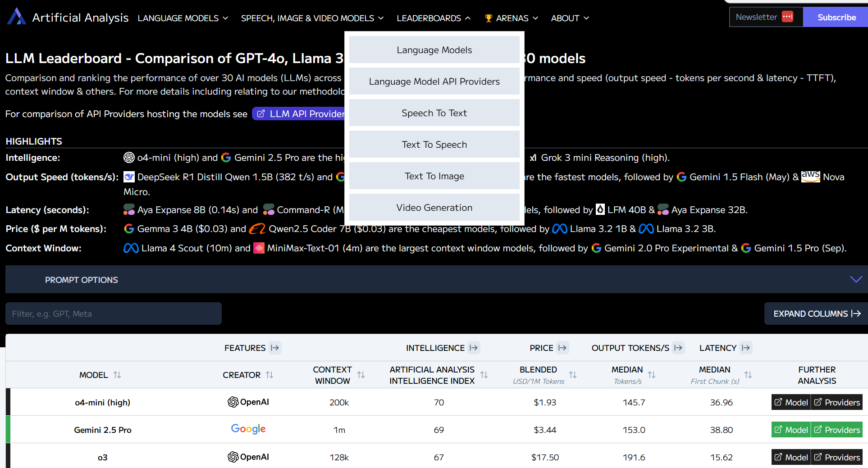The width and height of the screenshot is (868, 468).
Task: Expand the Features column group
Action: click(x=275, y=348)
